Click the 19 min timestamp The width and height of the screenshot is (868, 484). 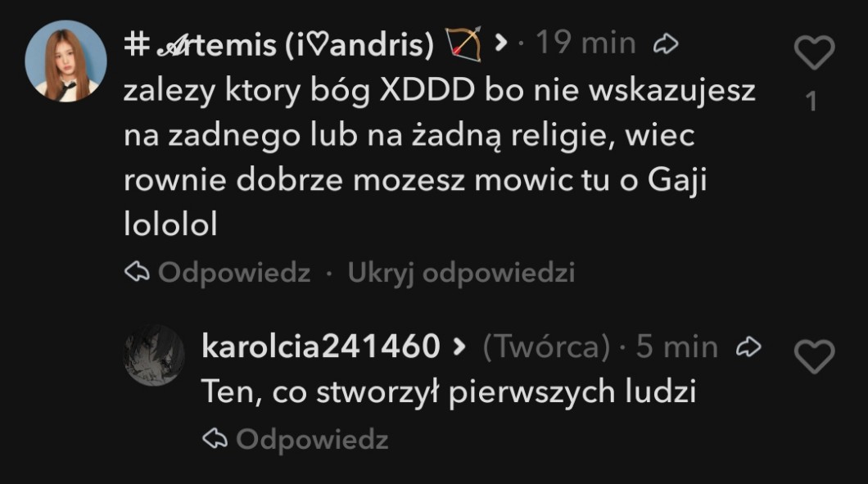[x=585, y=43]
